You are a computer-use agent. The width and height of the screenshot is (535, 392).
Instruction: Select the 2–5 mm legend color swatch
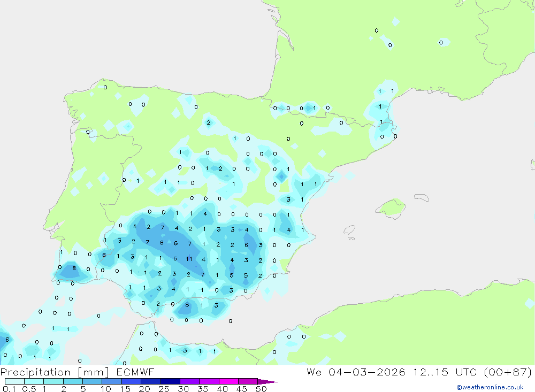(73, 381)
